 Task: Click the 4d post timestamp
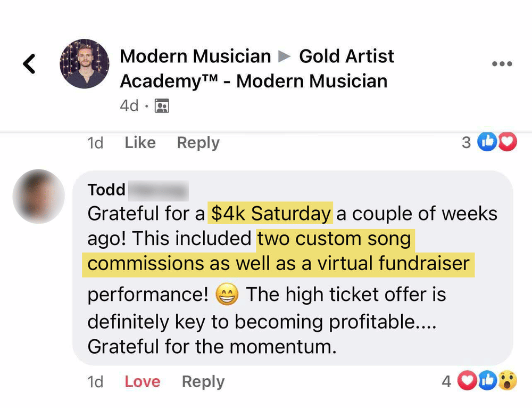pyautogui.click(x=129, y=106)
